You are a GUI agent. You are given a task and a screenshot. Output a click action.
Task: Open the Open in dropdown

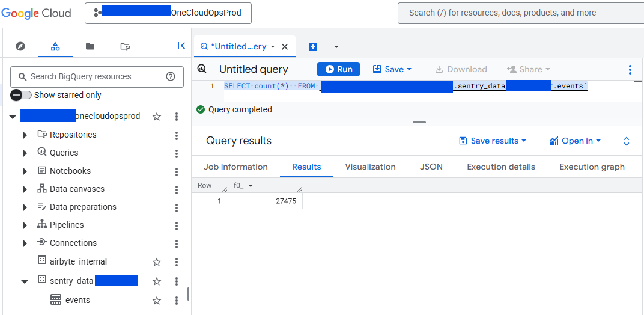point(575,141)
